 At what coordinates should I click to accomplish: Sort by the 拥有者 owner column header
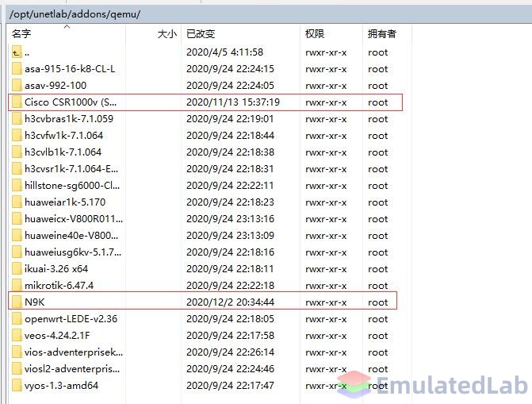coord(381,34)
